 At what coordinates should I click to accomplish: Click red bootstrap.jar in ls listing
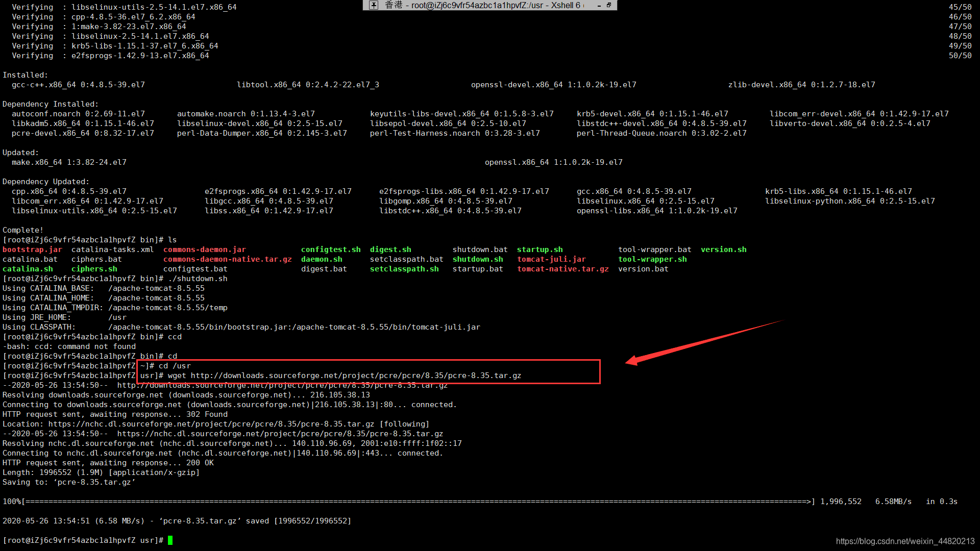(x=32, y=249)
